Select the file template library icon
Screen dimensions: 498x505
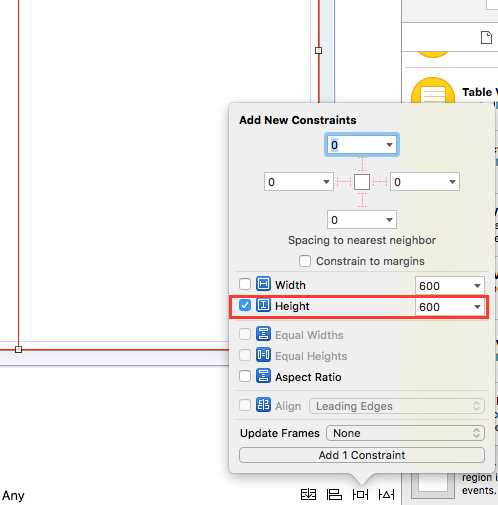tap(486, 38)
